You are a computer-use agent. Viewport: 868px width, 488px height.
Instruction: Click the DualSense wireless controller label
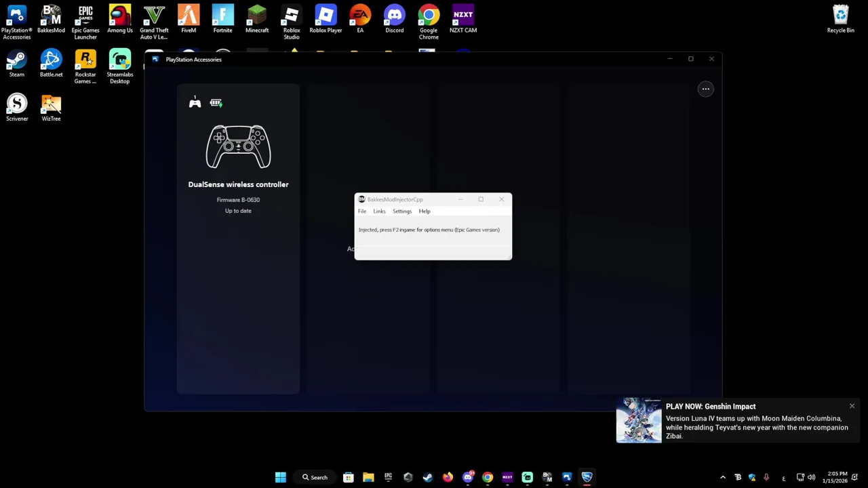coord(238,184)
